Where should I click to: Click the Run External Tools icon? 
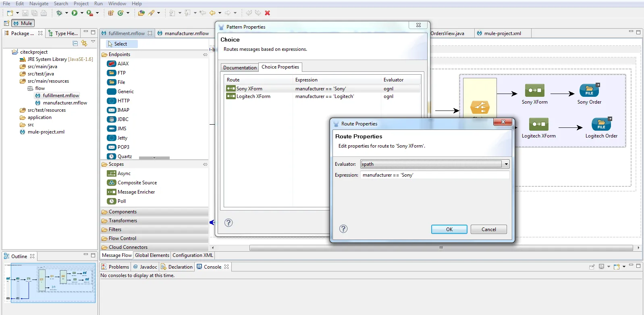click(x=90, y=13)
